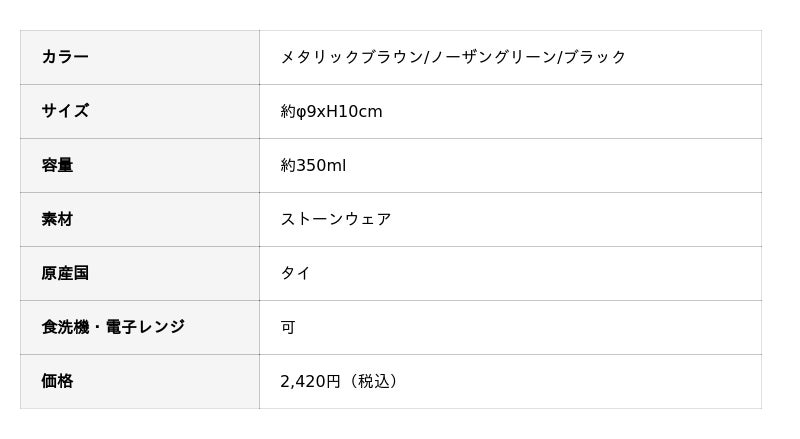Select the 素材 row label
This screenshot has width=800, height=439.
click(x=57, y=219)
